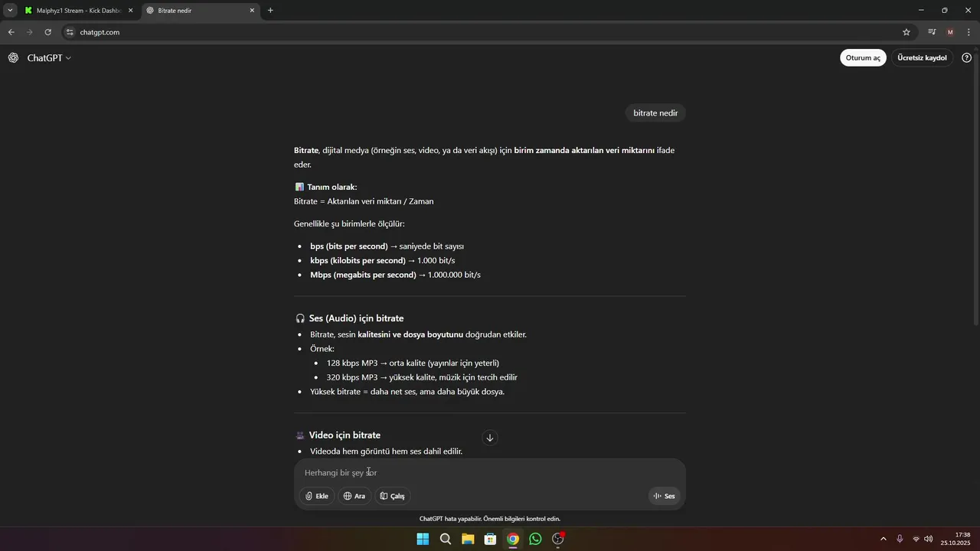Screen dimensions: 980x551
Task: Start voice mode with Ses button
Action: click(x=665, y=496)
